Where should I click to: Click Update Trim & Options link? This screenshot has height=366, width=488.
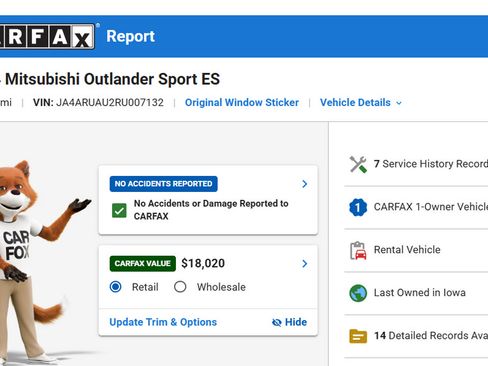click(163, 322)
